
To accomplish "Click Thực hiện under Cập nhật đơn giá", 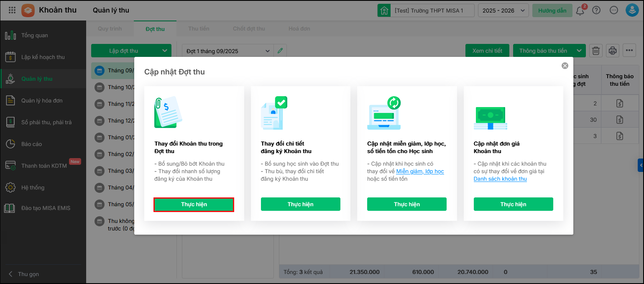I will (x=513, y=205).
